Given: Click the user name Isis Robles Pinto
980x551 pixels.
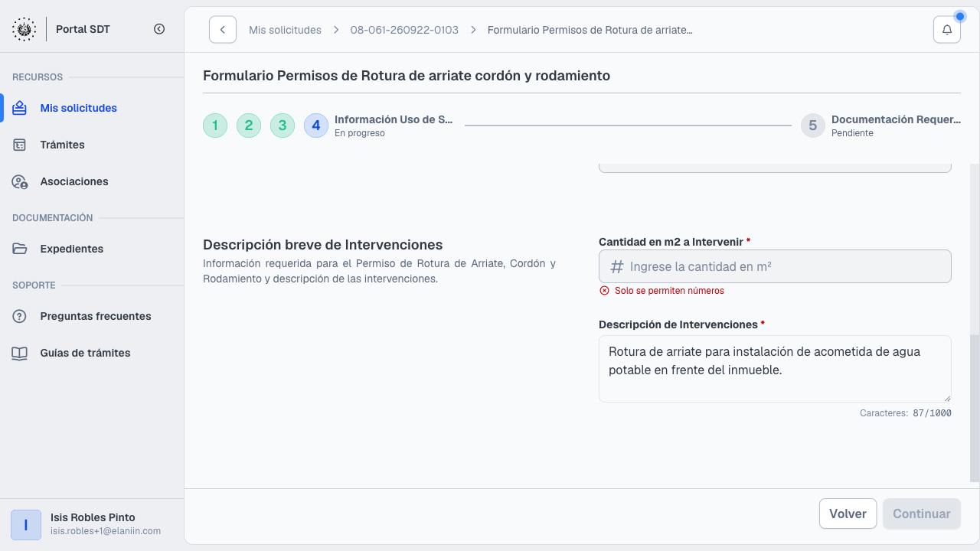Looking at the screenshot, I should pyautogui.click(x=93, y=517).
